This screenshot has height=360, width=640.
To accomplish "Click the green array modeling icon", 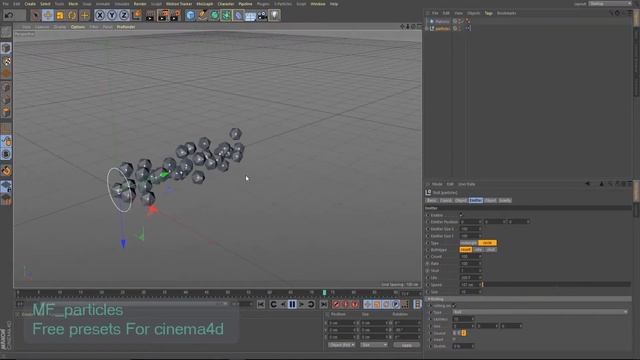I will [x=226, y=16].
